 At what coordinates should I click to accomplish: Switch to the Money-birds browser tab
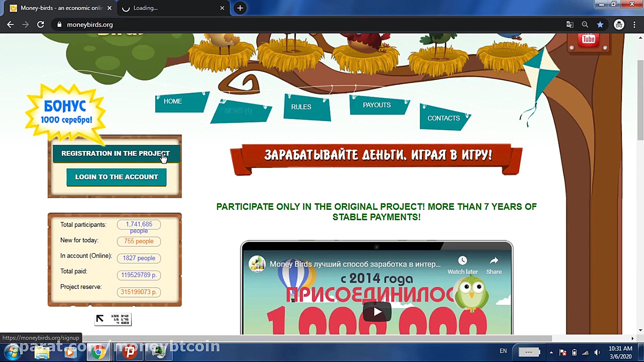(x=60, y=8)
